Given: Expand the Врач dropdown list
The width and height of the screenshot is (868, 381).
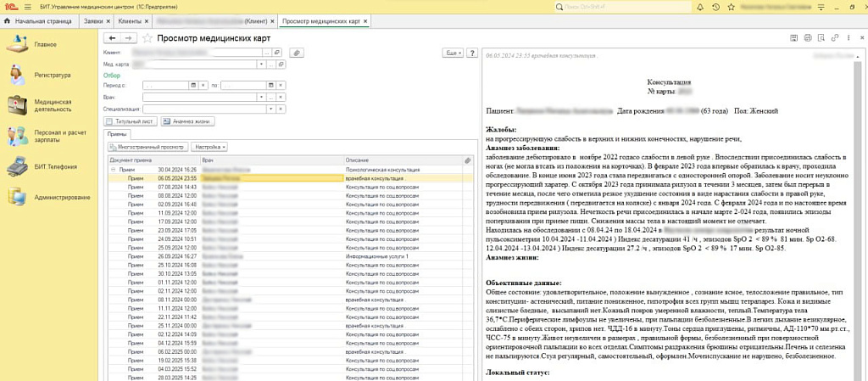Looking at the screenshot, I should click(x=262, y=98).
